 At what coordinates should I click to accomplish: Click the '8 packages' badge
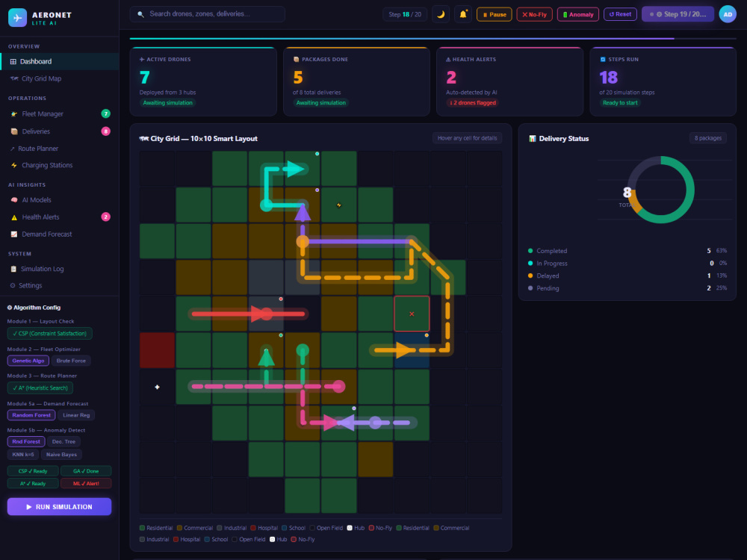[708, 138]
